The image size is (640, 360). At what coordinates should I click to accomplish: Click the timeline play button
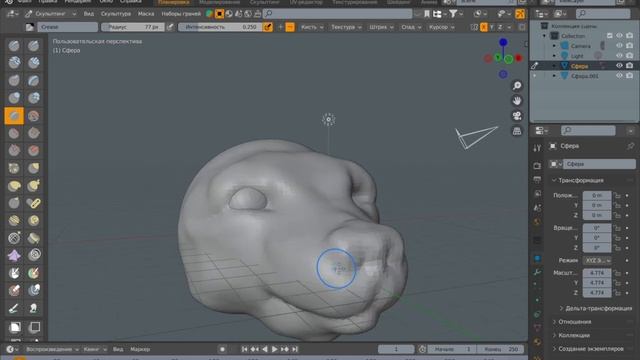pos(274,349)
